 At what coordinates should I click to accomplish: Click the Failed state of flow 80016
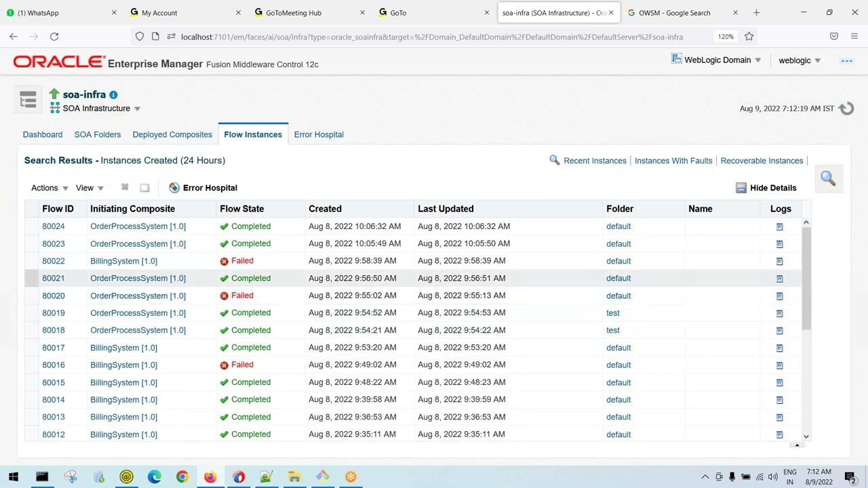[237, 365]
